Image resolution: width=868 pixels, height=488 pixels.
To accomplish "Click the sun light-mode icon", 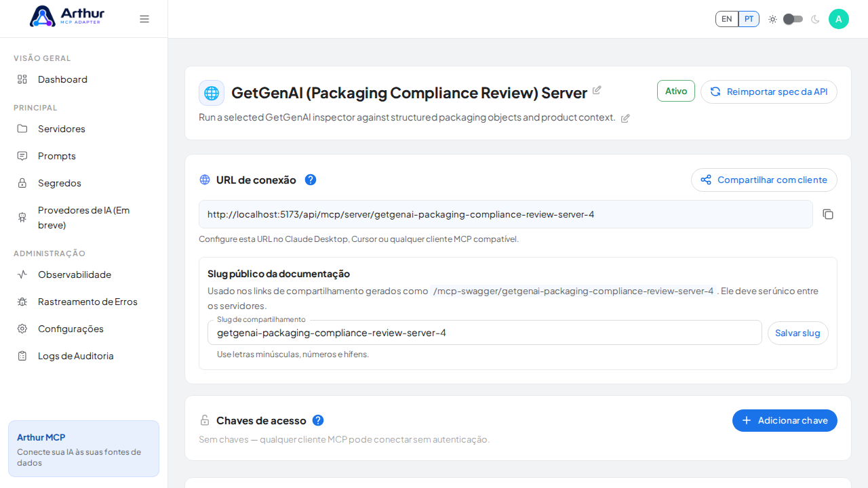I will point(772,19).
